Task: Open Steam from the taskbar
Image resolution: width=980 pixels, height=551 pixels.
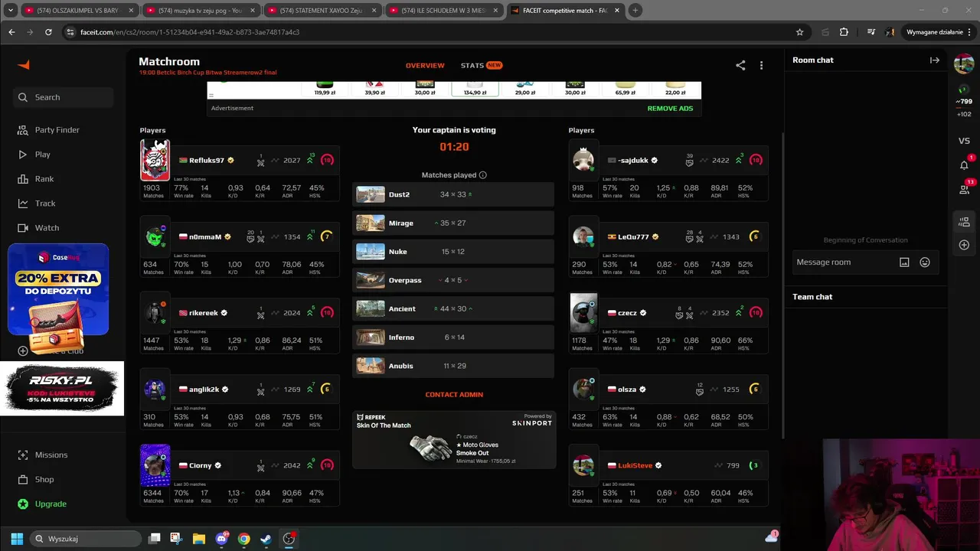Action: pos(266,539)
